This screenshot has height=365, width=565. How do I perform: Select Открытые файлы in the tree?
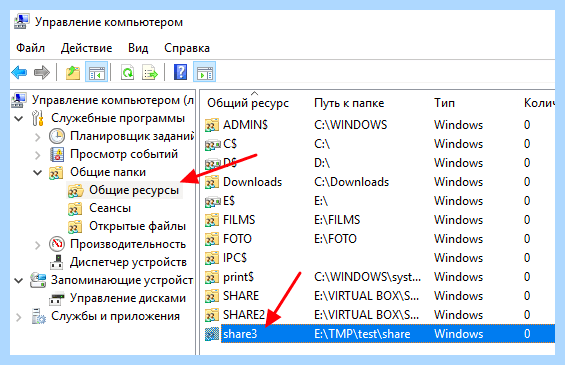[x=137, y=226]
